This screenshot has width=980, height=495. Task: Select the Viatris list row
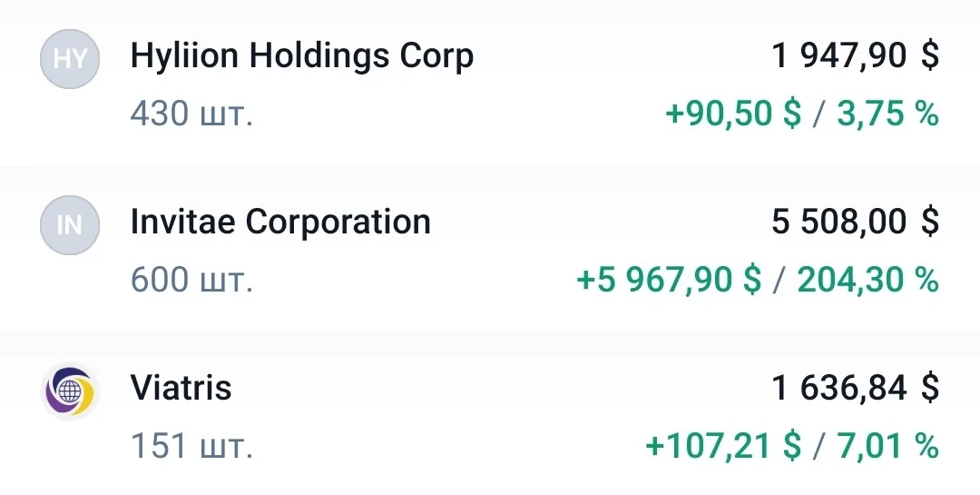pyautogui.click(x=490, y=414)
